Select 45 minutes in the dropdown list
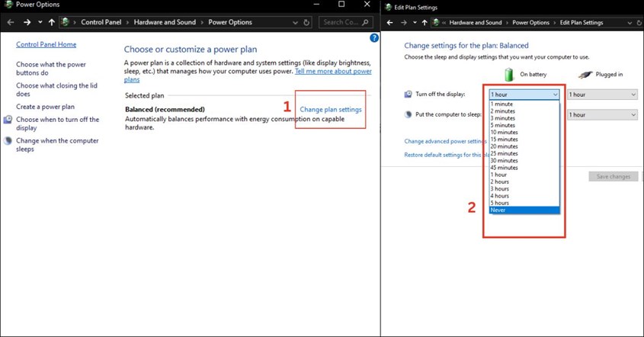 (x=524, y=168)
